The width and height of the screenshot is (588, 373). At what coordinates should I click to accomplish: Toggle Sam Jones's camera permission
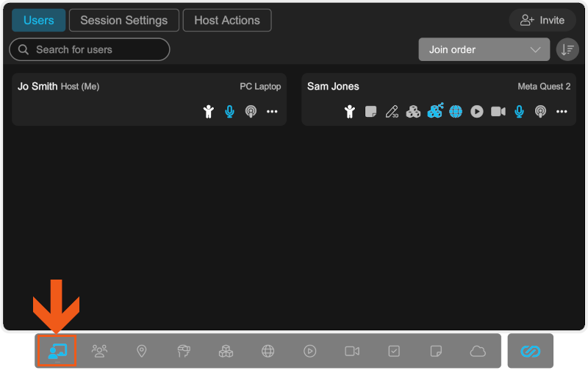point(498,112)
